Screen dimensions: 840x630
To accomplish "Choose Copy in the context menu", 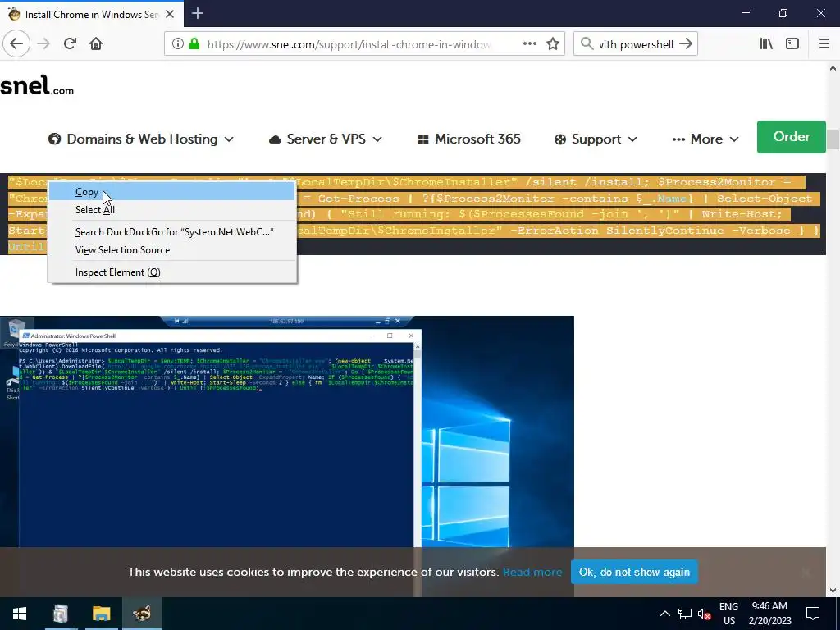I will tap(172, 192).
